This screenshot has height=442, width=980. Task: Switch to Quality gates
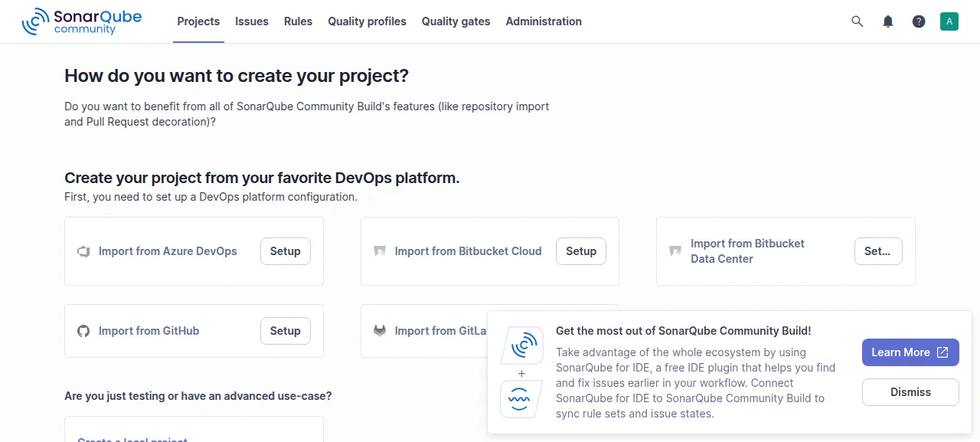[x=456, y=21]
